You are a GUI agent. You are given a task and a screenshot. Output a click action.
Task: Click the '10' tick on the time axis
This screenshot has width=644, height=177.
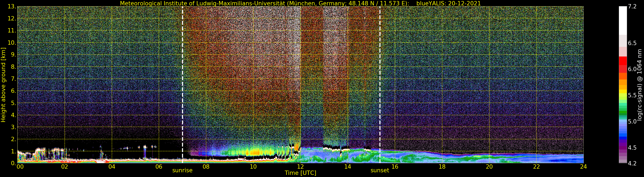(x=253, y=167)
